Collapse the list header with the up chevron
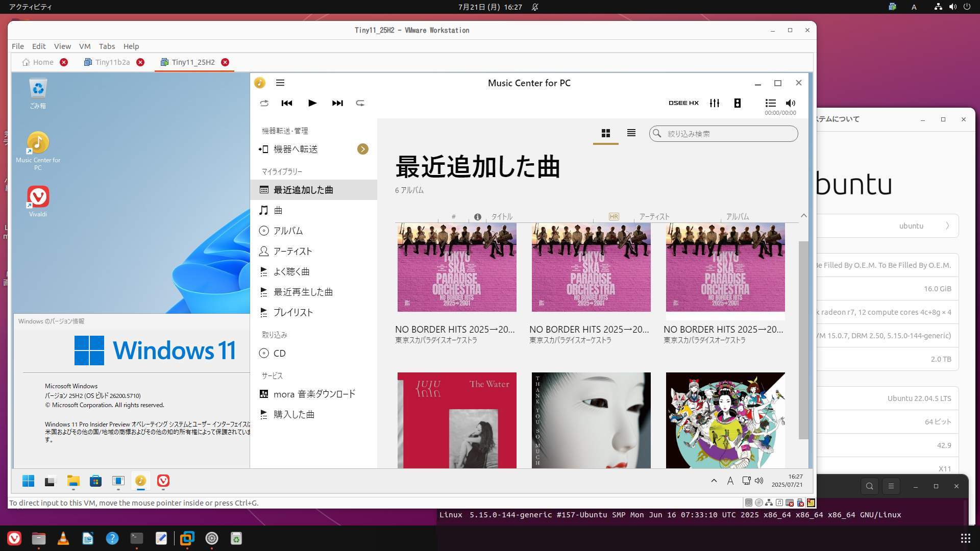Screen dimensions: 980x551 (x=804, y=216)
